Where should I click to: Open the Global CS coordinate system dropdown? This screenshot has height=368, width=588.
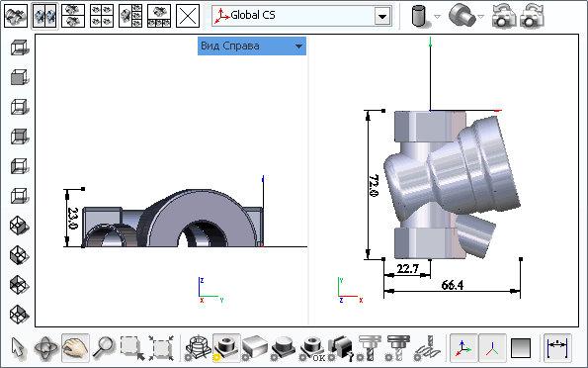(x=382, y=16)
